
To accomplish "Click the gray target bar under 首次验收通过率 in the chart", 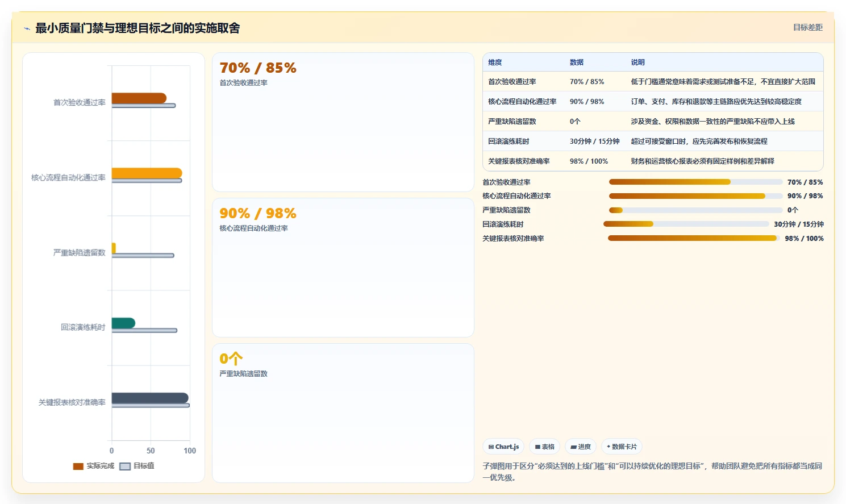I will (144, 106).
